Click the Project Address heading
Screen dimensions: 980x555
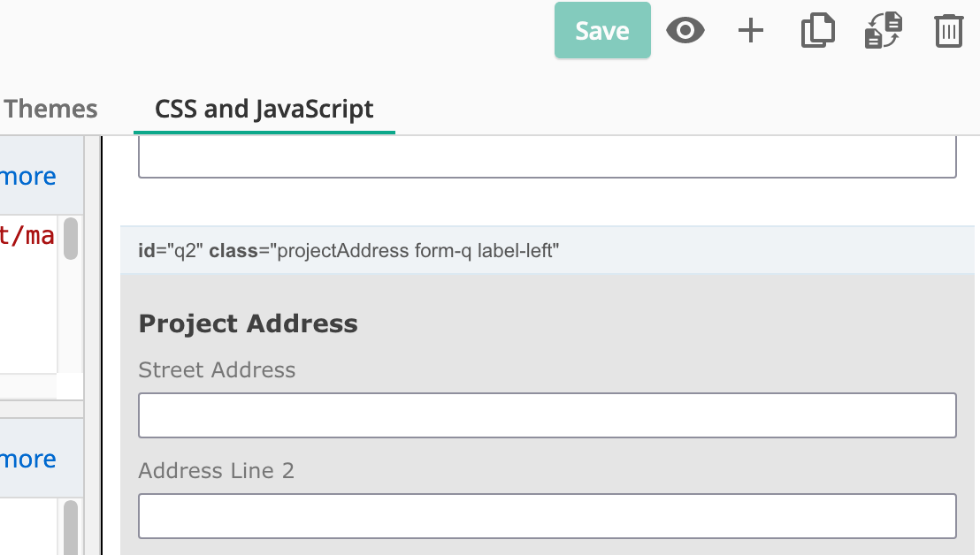click(x=248, y=323)
